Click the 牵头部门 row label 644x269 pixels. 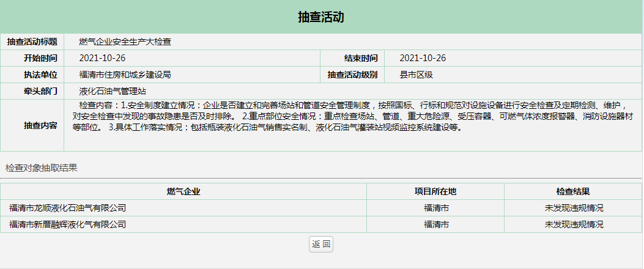pos(40,91)
